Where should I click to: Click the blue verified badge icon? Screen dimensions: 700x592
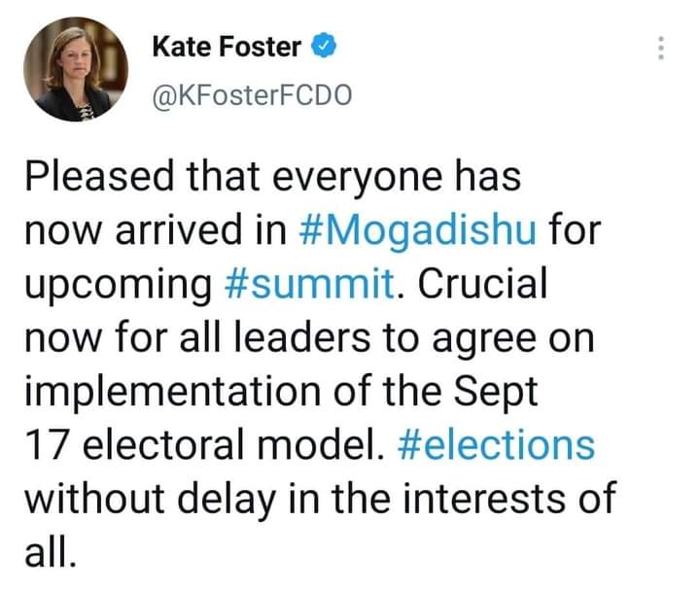point(323,46)
